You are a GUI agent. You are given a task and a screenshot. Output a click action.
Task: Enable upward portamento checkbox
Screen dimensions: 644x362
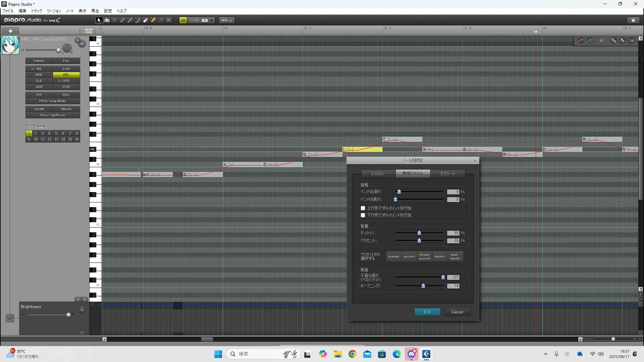coord(363,208)
